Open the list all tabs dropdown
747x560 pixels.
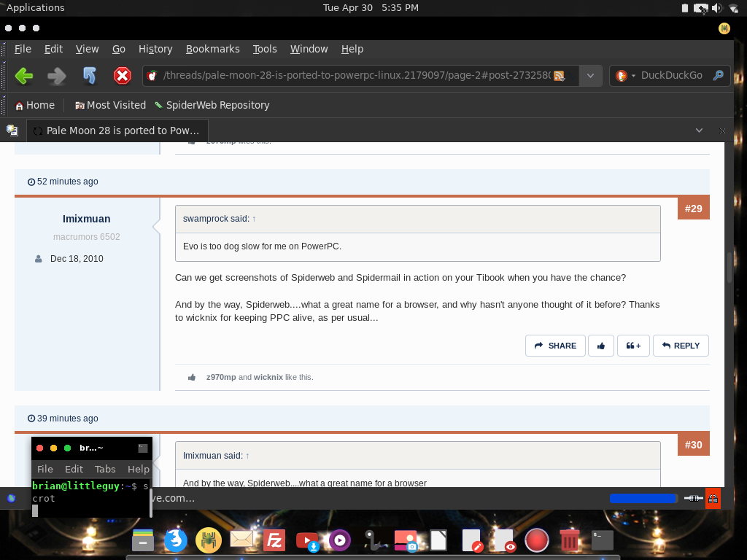(699, 131)
